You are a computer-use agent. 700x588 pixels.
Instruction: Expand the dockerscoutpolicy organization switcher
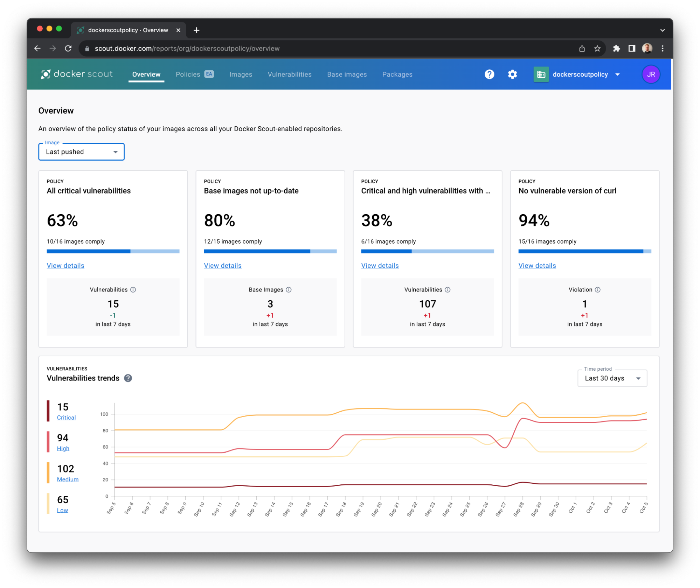pos(580,74)
